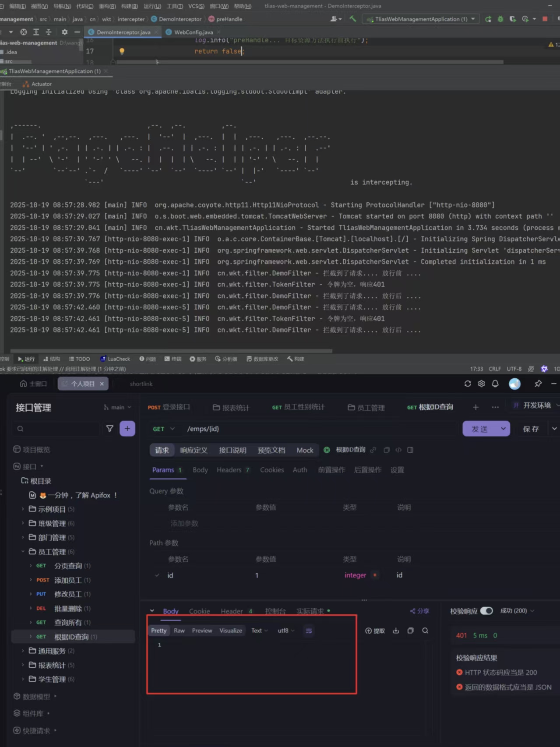Screen dimensions: 560x747
Task: Expand the 部门管理 folder in the tree
Action: (x=23, y=537)
